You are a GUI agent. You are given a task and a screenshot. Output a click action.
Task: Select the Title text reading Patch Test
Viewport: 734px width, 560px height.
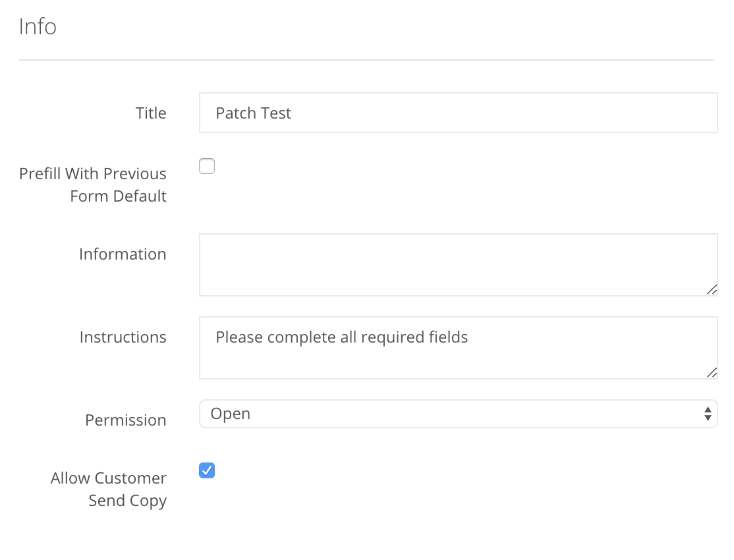(252, 113)
